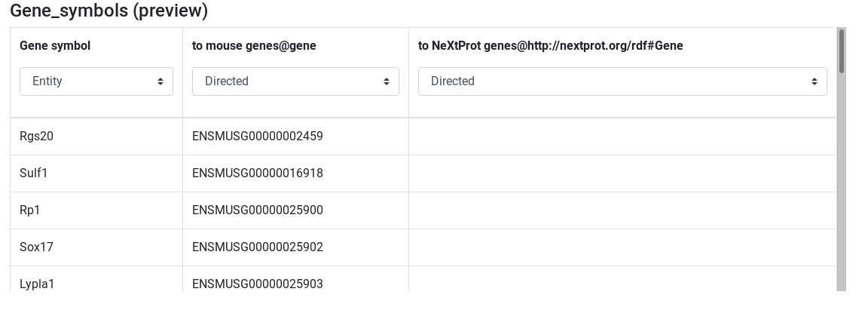The width and height of the screenshot is (868, 310).
Task: Click the to mouse genes@gene column header
Action: pyautogui.click(x=254, y=46)
